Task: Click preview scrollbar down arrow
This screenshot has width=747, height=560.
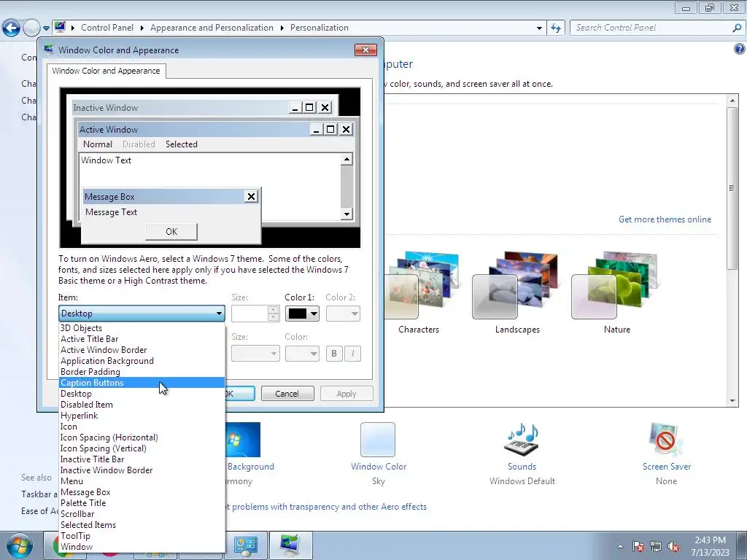Action: [347, 214]
